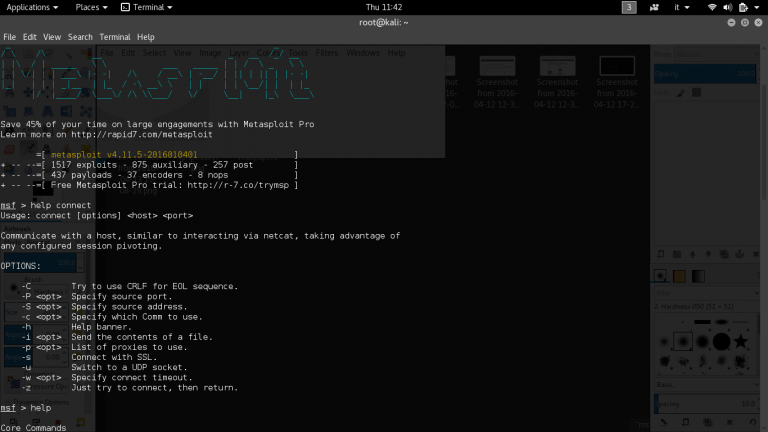Viewport: 768px width, 432px height.
Task: Pick the large solid round brush
Action: point(721,341)
